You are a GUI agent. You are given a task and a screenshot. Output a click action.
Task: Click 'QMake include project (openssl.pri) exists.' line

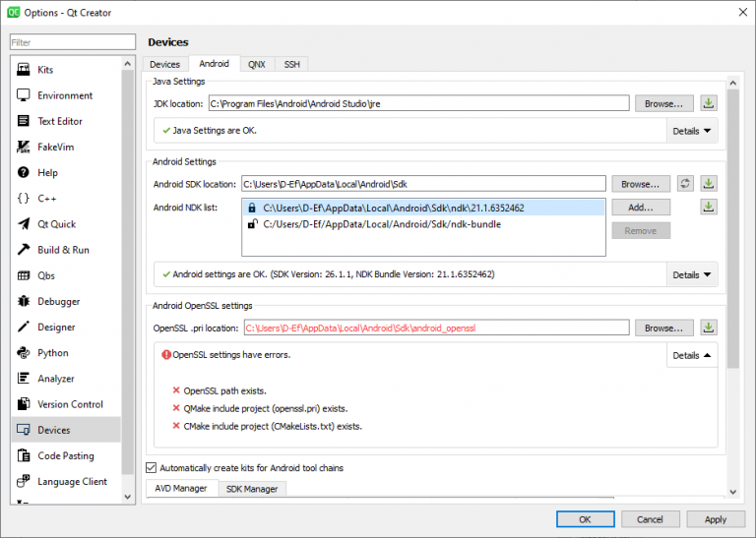pos(266,408)
